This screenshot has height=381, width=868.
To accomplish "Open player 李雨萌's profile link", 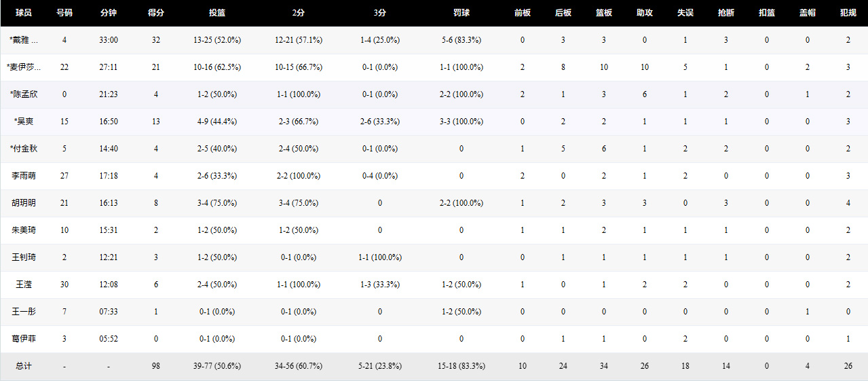I will pos(24,176).
